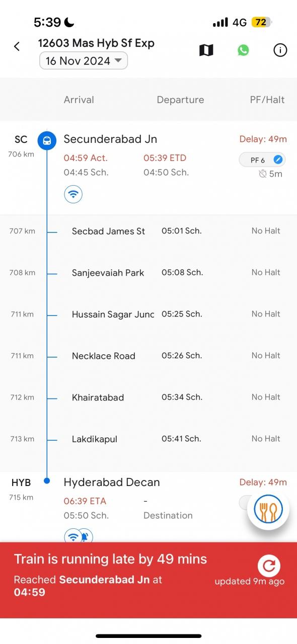The image size is (297, 644).
Task: Open the route map icon
Action: [x=206, y=50]
